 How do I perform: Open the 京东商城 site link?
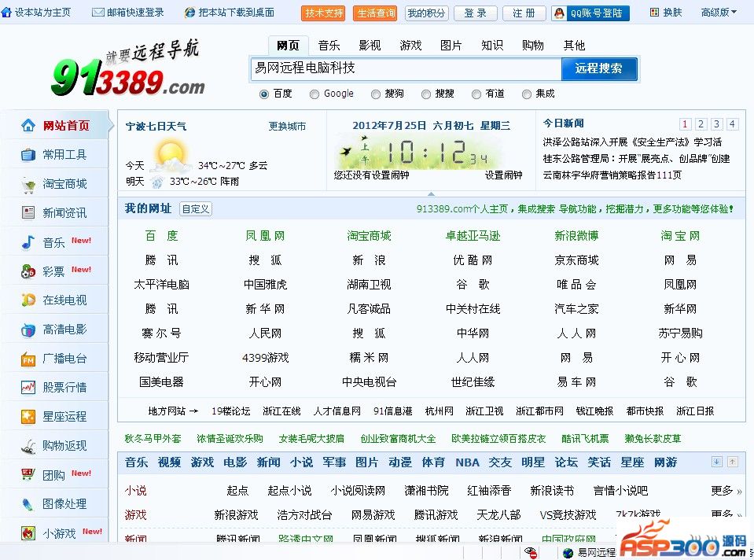point(576,260)
